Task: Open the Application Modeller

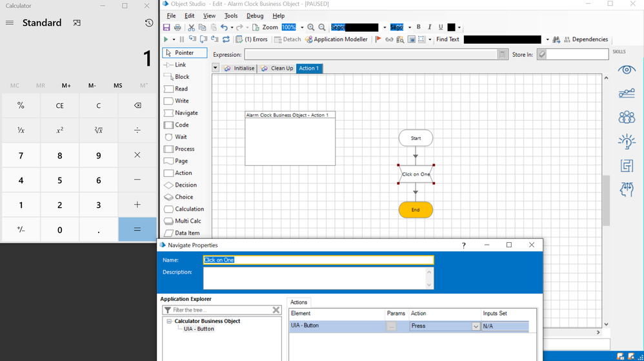Action: (336, 39)
